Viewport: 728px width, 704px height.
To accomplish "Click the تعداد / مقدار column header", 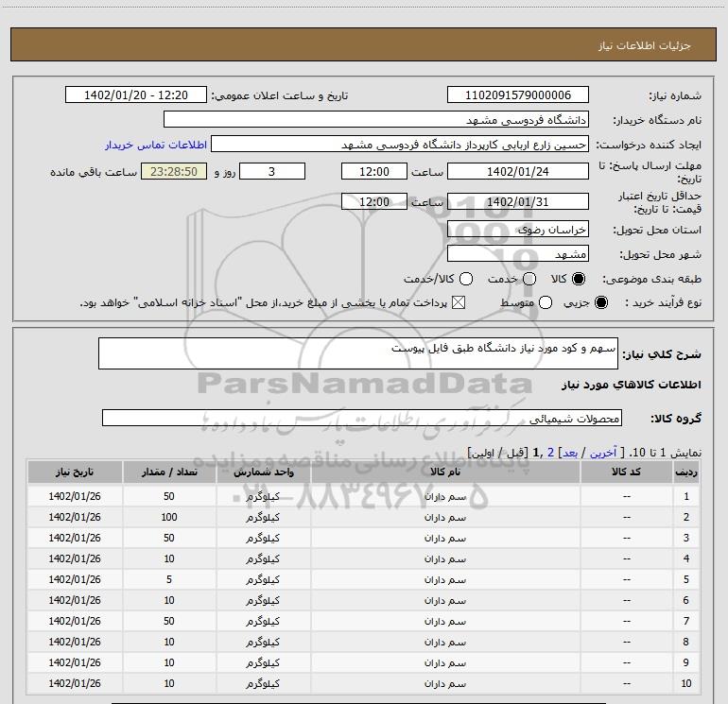I will click(x=169, y=472).
